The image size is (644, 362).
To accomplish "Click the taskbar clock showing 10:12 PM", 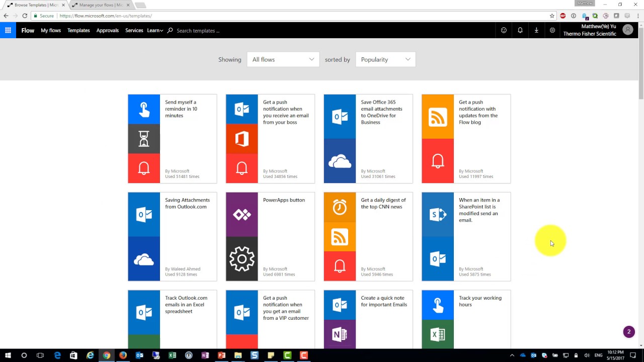I will click(x=615, y=355).
